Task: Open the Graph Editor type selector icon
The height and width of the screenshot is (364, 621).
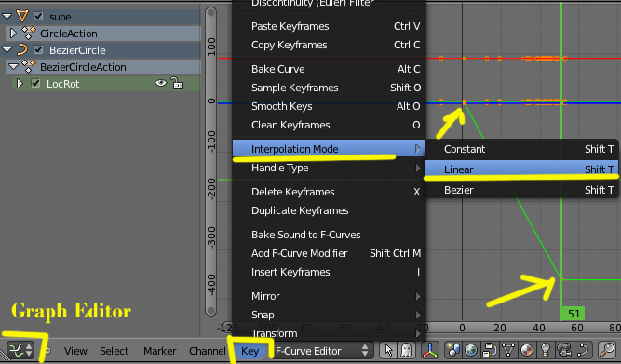Action: click(21, 350)
